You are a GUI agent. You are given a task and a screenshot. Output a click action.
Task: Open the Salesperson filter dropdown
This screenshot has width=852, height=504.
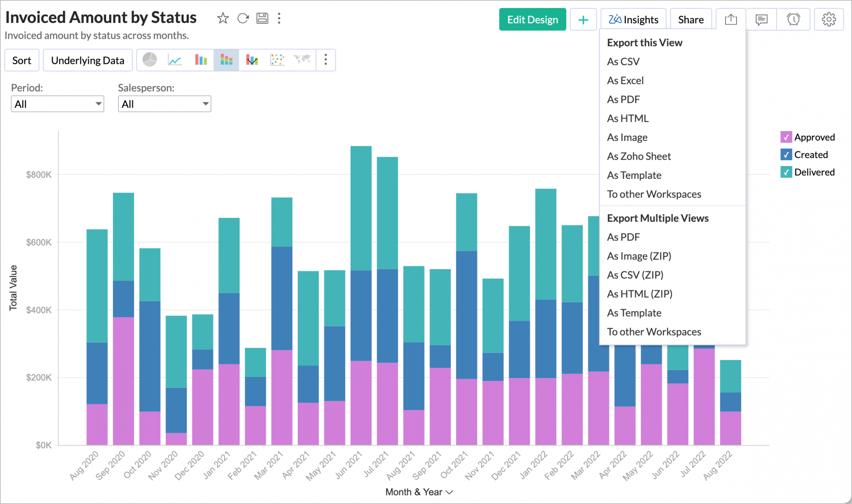pyautogui.click(x=164, y=103)
